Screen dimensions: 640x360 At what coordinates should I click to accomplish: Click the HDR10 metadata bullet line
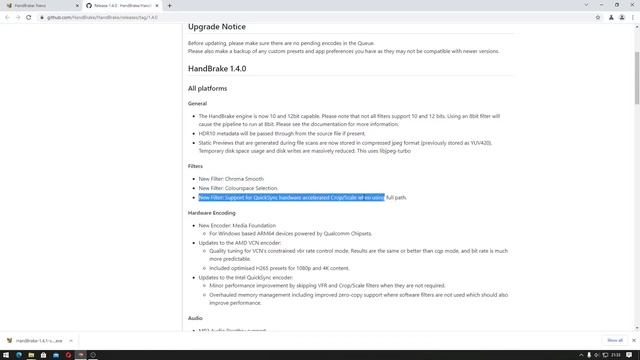[282, 133]
